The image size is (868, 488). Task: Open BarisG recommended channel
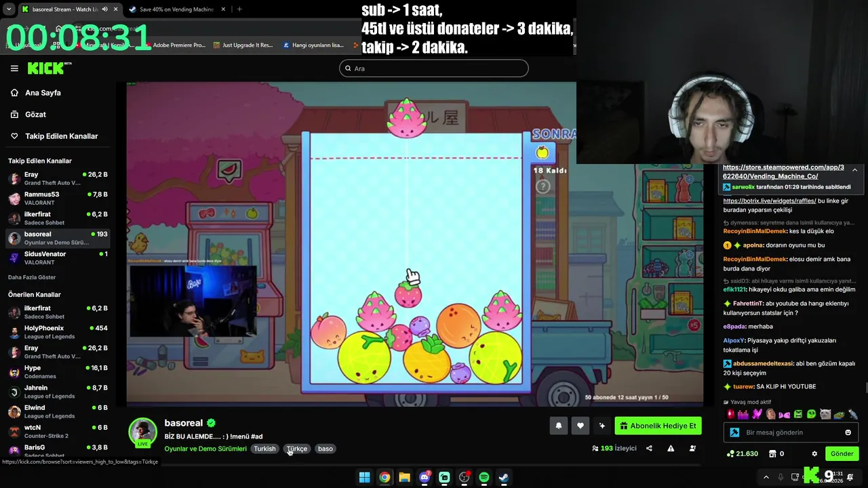(58, 451)
